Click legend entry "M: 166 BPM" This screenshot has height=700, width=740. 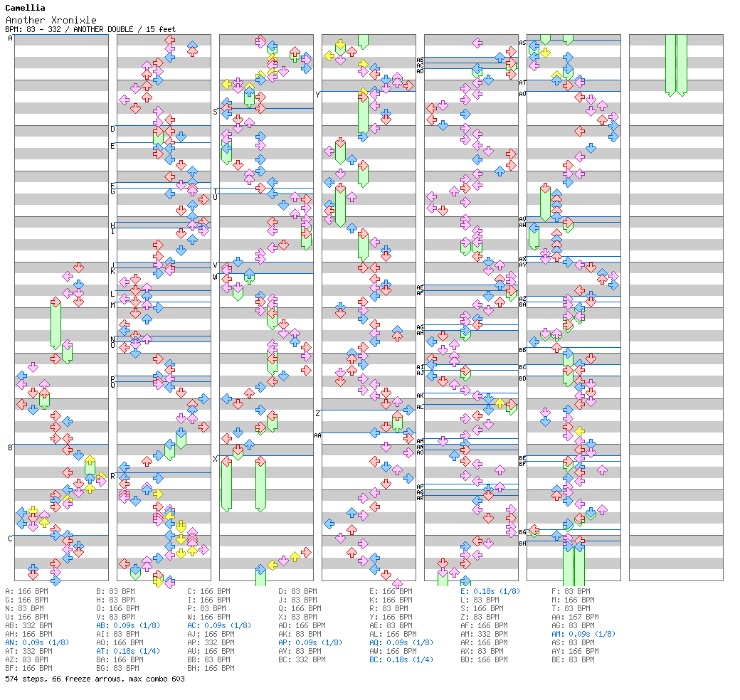pos(573,600)
